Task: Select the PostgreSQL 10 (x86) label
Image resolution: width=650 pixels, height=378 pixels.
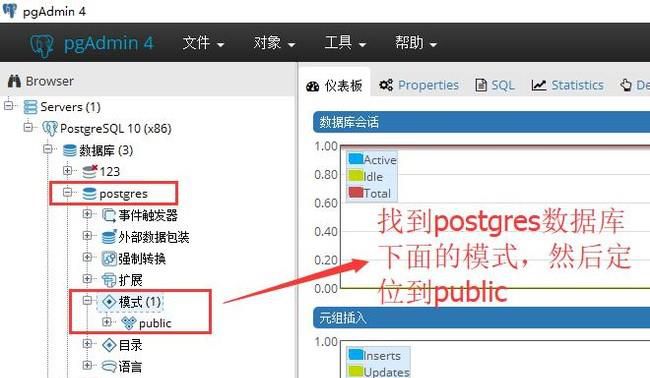Action: coord(116,128)
